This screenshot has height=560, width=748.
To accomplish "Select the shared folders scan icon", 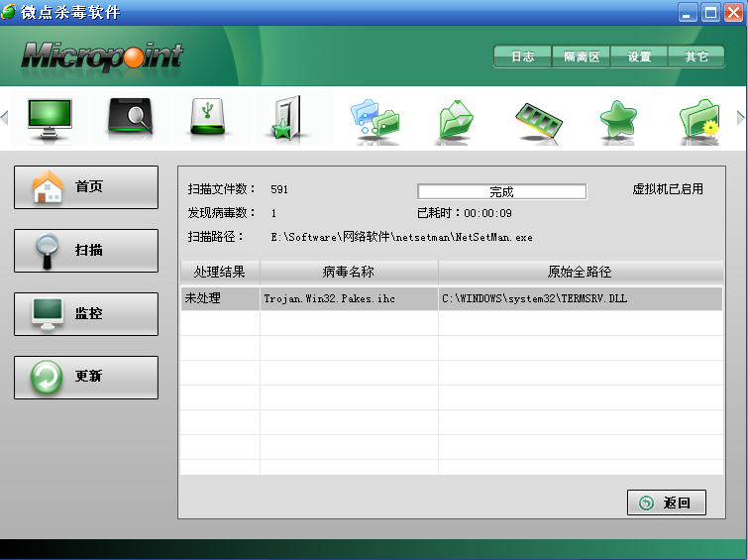I will click(x=374, y=119).
